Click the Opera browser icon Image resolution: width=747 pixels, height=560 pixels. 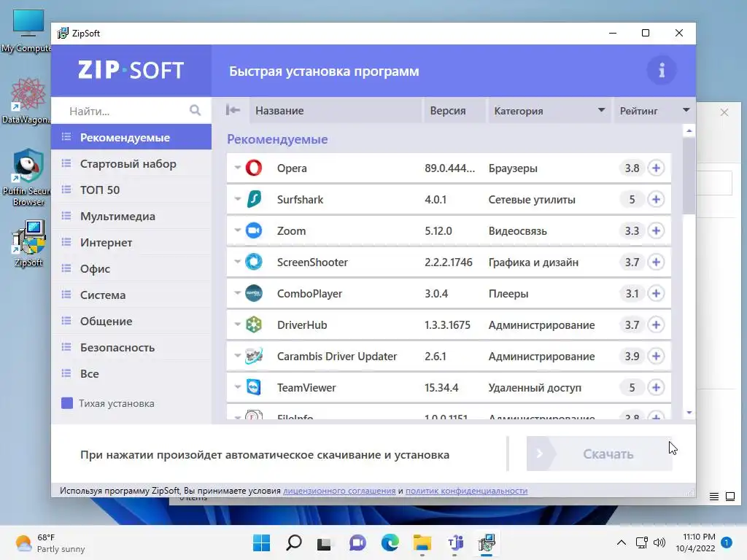[254, 168]
